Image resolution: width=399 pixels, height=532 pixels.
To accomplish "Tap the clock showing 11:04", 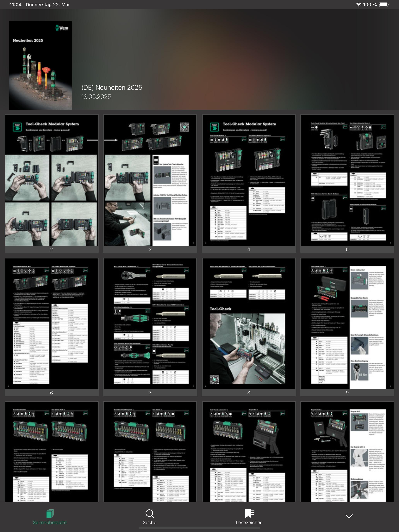I will (x=16, y=5).
